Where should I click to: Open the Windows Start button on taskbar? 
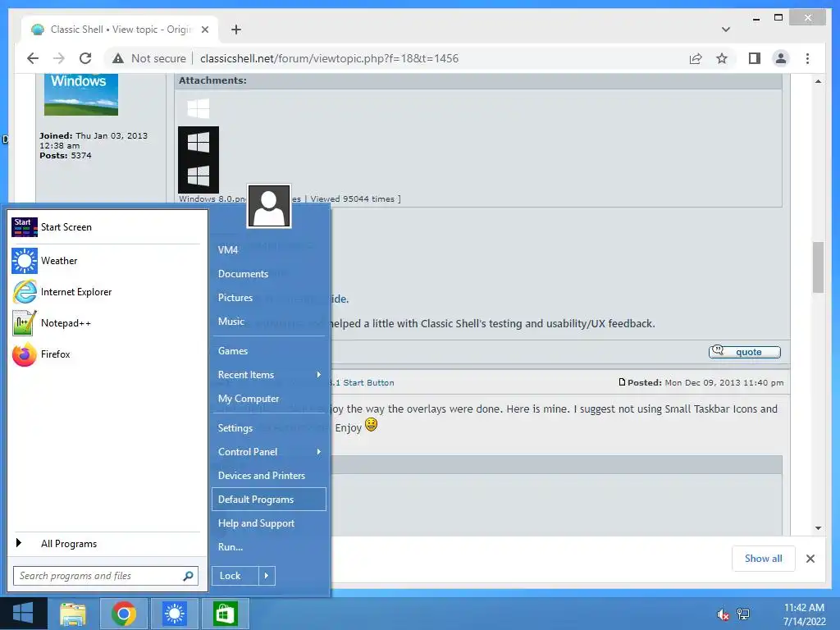(23, 614)
